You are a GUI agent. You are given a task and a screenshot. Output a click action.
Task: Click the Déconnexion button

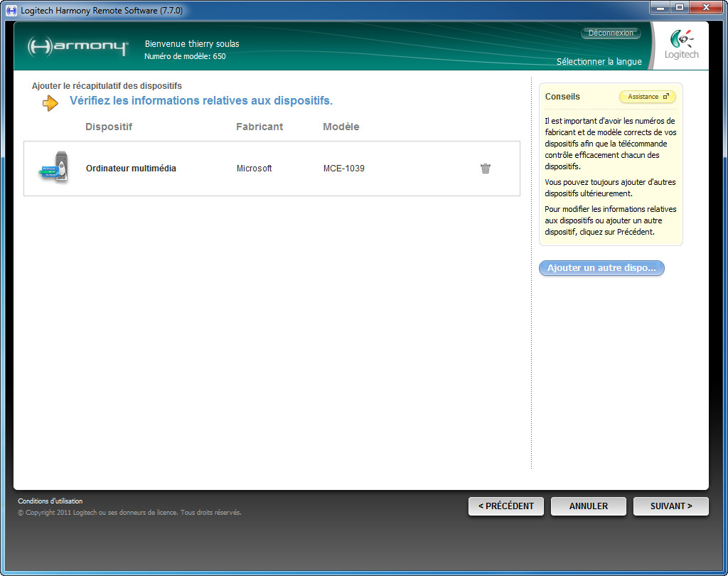point(611,33)
